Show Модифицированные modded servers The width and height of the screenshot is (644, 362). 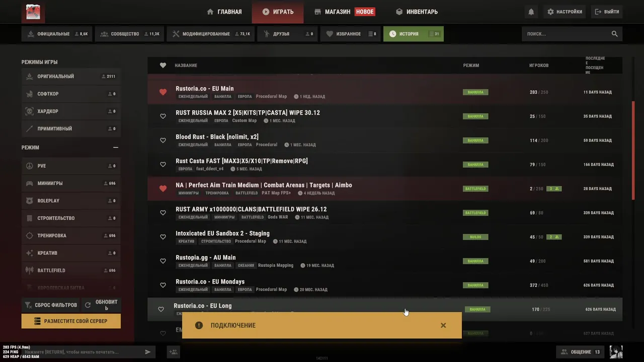click(210, 34)
